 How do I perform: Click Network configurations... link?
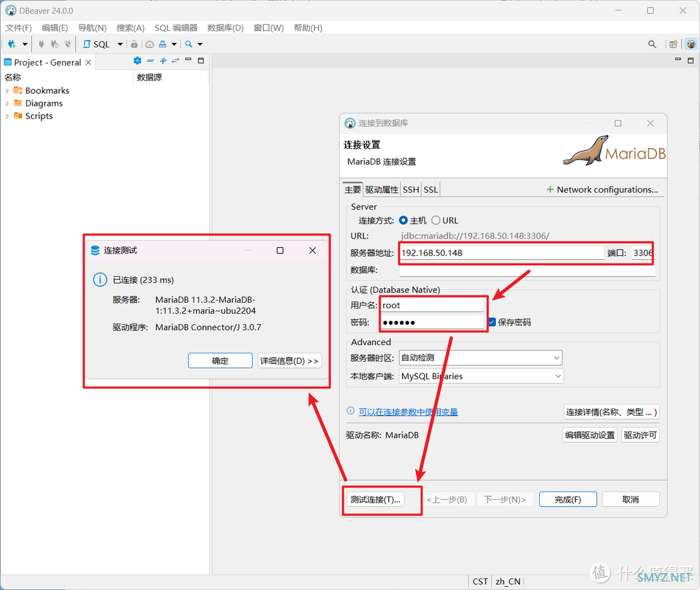pos(602,190)
